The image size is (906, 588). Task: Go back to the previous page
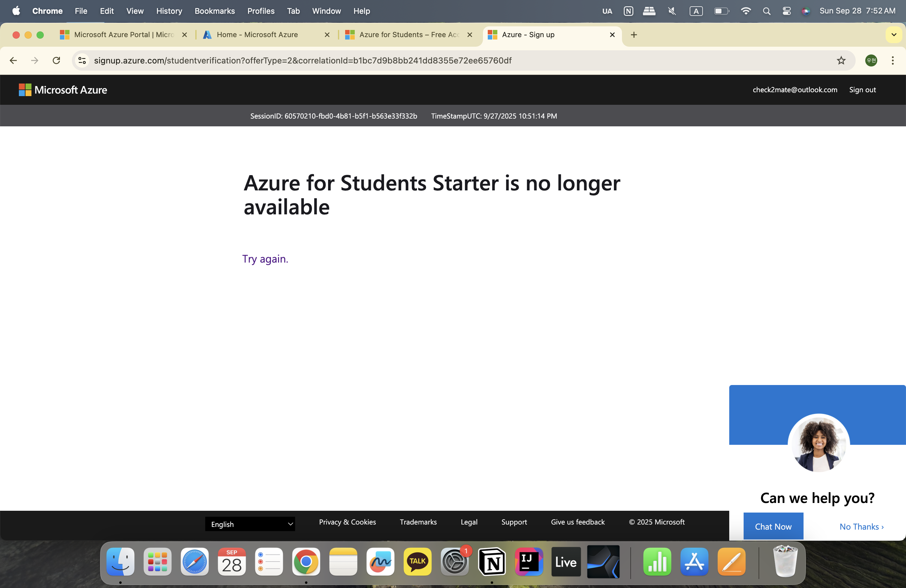click(13, 60)
